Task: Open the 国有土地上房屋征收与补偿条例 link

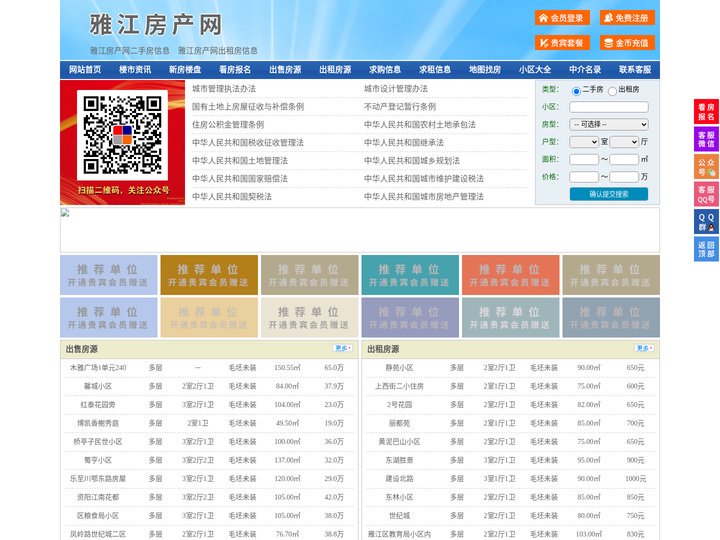Action: (248, 107)
